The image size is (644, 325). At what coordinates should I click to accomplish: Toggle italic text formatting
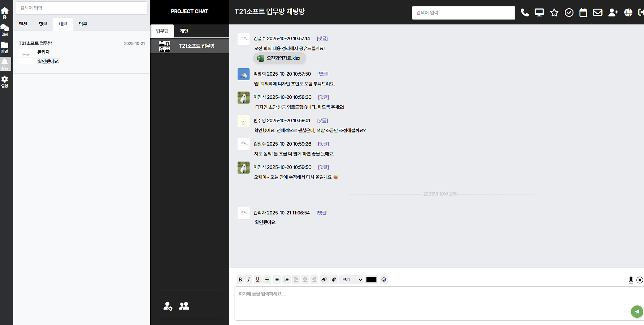point(248,280)
